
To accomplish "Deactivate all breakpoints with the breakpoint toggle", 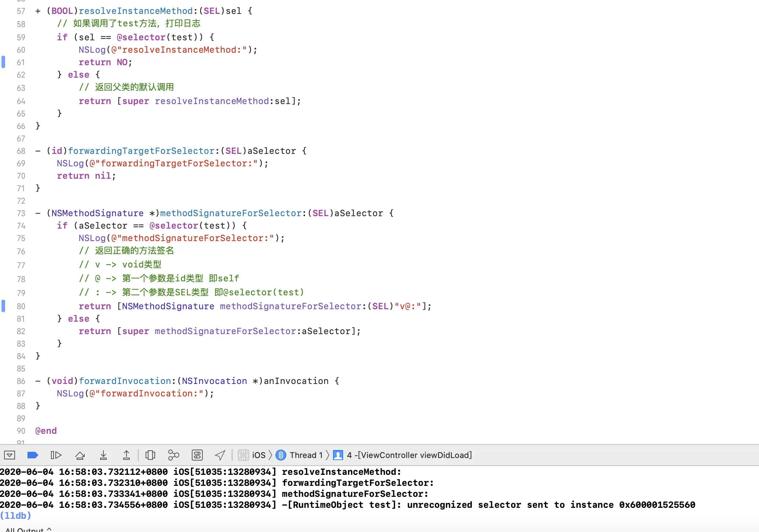I will pyautogui.click(x=32, y=455).
